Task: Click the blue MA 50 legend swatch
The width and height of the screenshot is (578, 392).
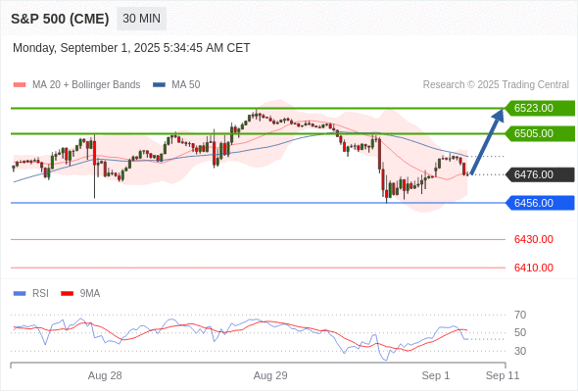Action: point(159,85)
